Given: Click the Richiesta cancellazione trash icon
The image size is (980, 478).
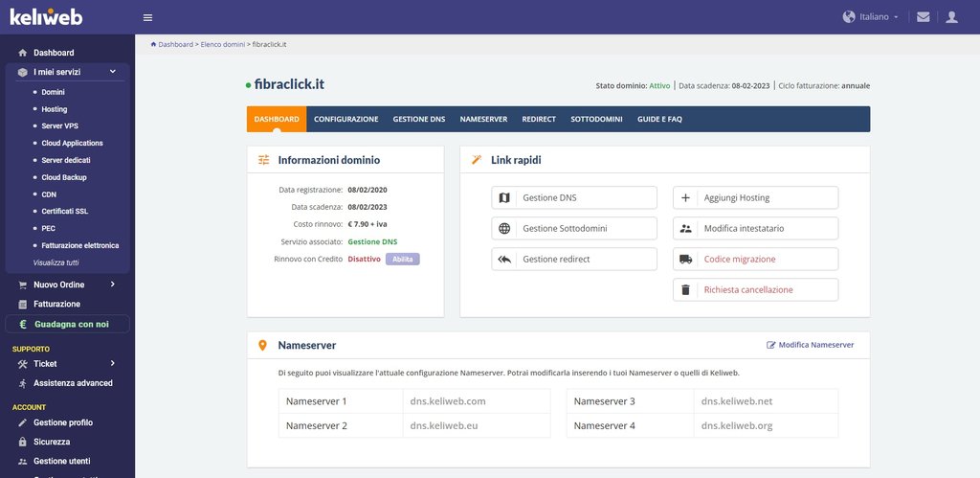Looking at the screenshot, I should coord(685,289).
